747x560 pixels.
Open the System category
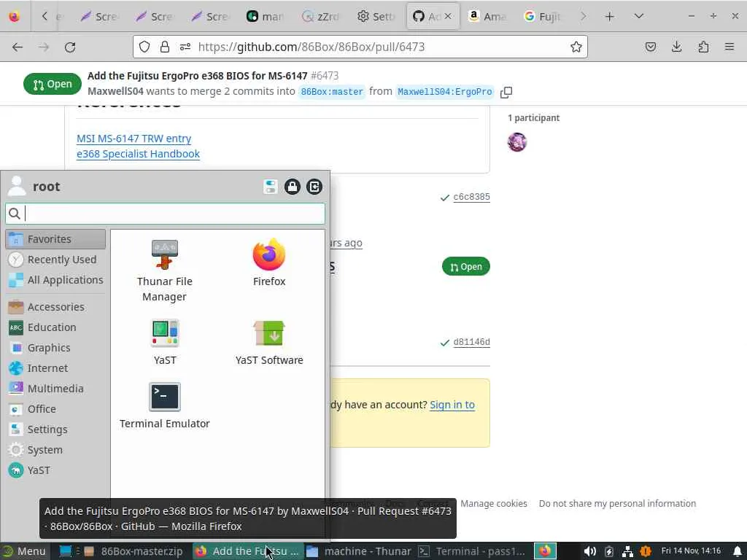[x=55, y=450]
